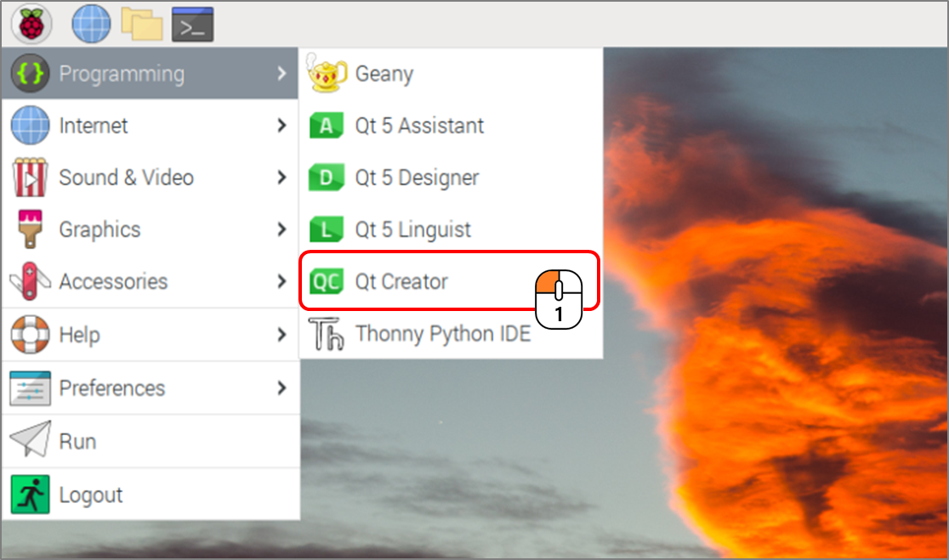Click the Qt 5 Assistant 'A' icon
The height and width of the screenshot is (560, 949).
[327, 126]
